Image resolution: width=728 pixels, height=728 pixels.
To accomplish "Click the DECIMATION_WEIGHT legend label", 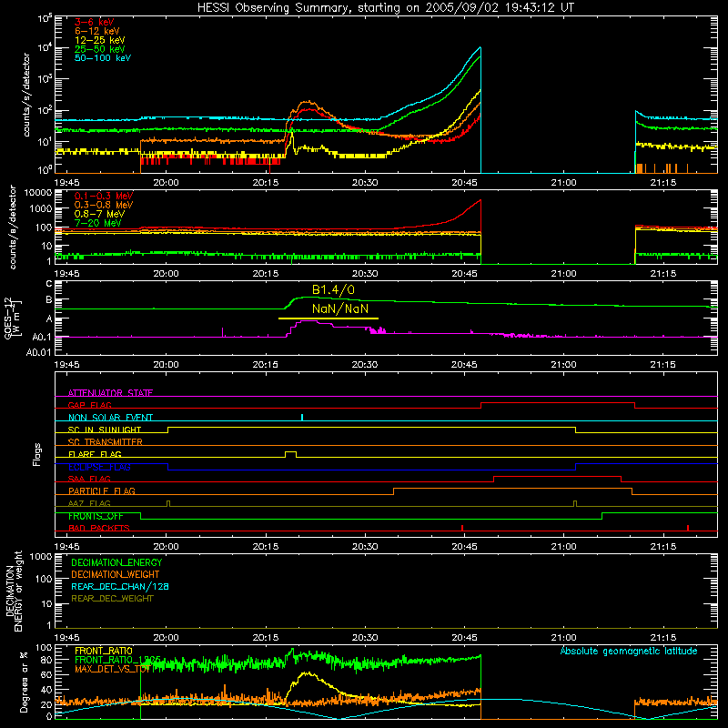I will point(116,575).
